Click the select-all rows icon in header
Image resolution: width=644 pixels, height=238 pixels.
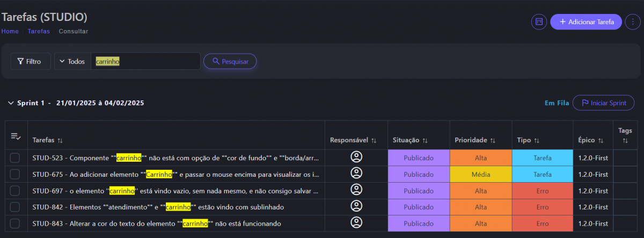click(16, 136)
